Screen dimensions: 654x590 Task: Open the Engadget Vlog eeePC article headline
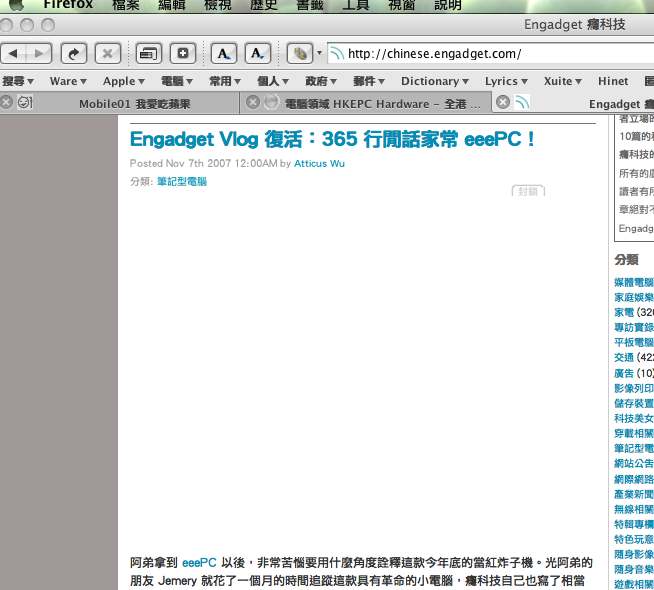333,139
